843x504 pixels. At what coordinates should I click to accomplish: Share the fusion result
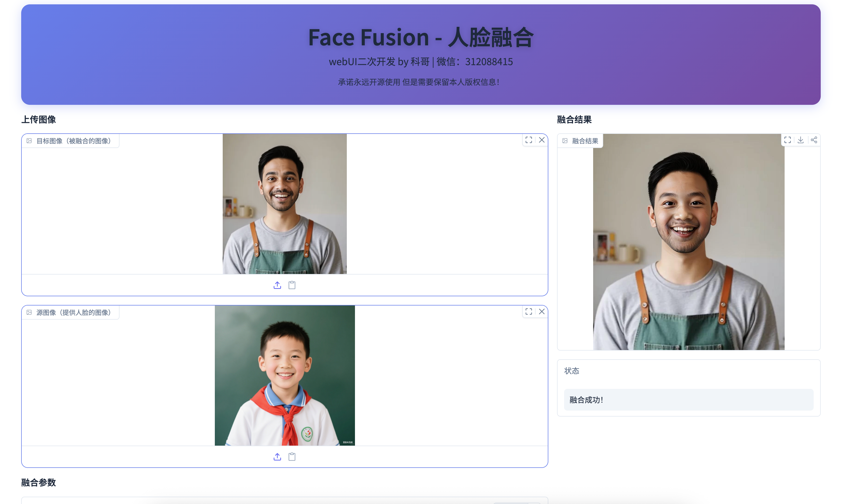tap(814, 140)
